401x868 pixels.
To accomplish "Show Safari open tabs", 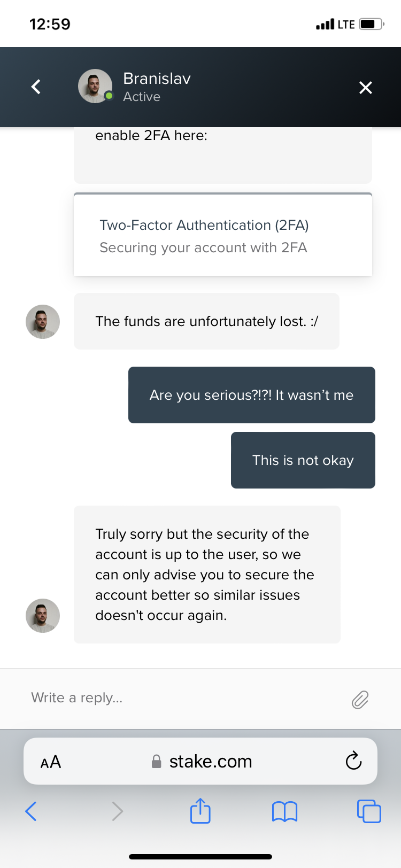I will (x=369, y=811).
